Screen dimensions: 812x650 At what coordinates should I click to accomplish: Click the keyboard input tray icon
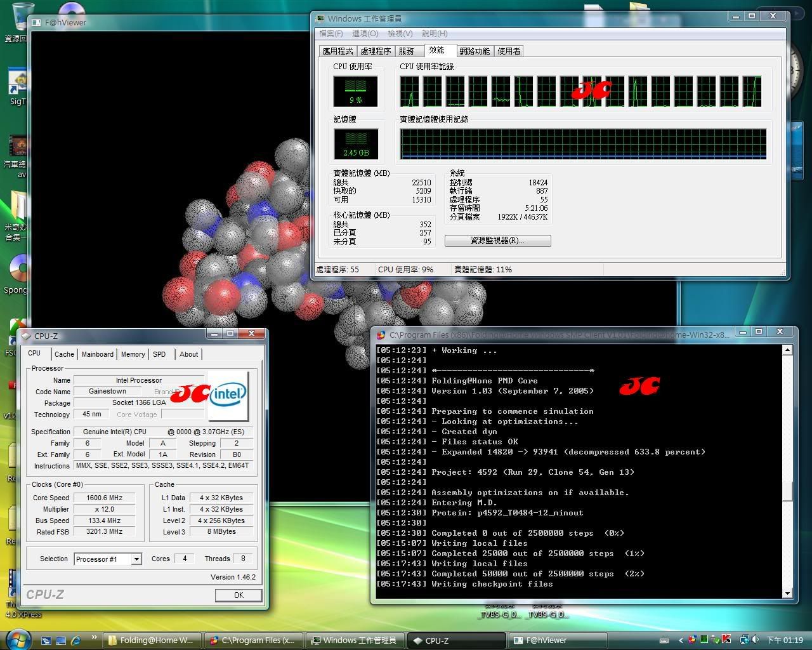click(x=664, y=640)
